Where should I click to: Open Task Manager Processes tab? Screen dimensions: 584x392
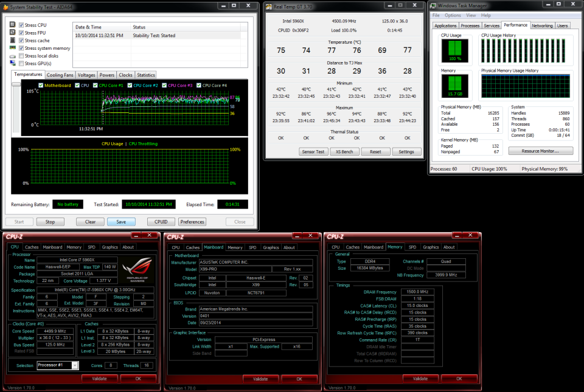pos(470,26)
